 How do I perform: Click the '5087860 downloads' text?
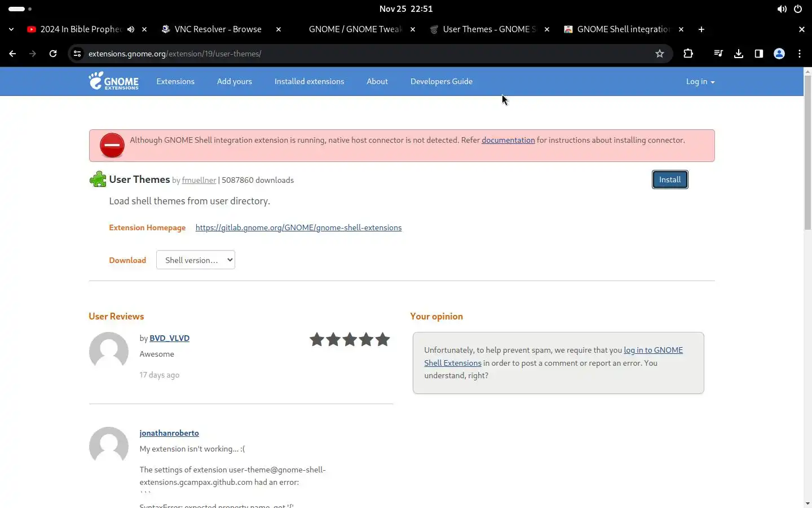coord(258,180)
